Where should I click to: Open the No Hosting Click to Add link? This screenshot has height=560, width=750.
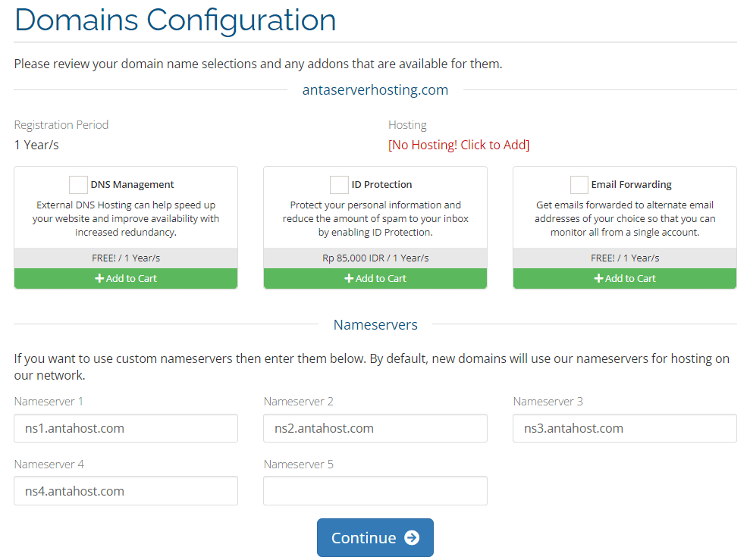(x=459, y=145)
